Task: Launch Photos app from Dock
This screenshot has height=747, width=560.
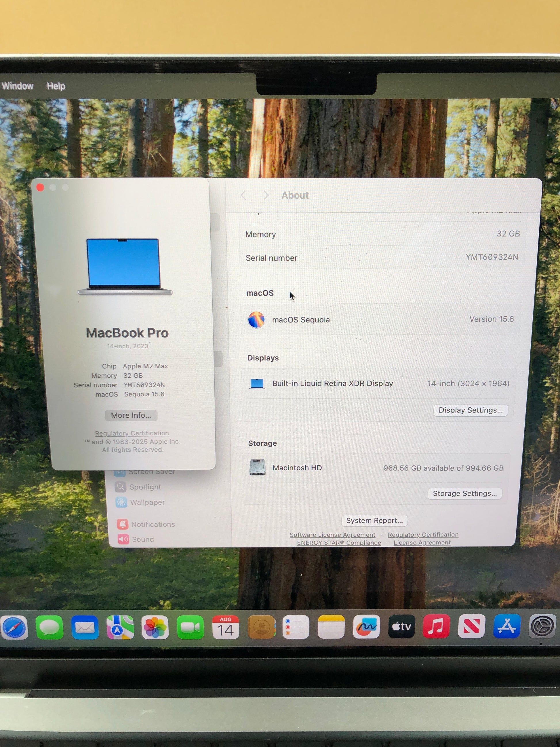Action: (155, 628)
